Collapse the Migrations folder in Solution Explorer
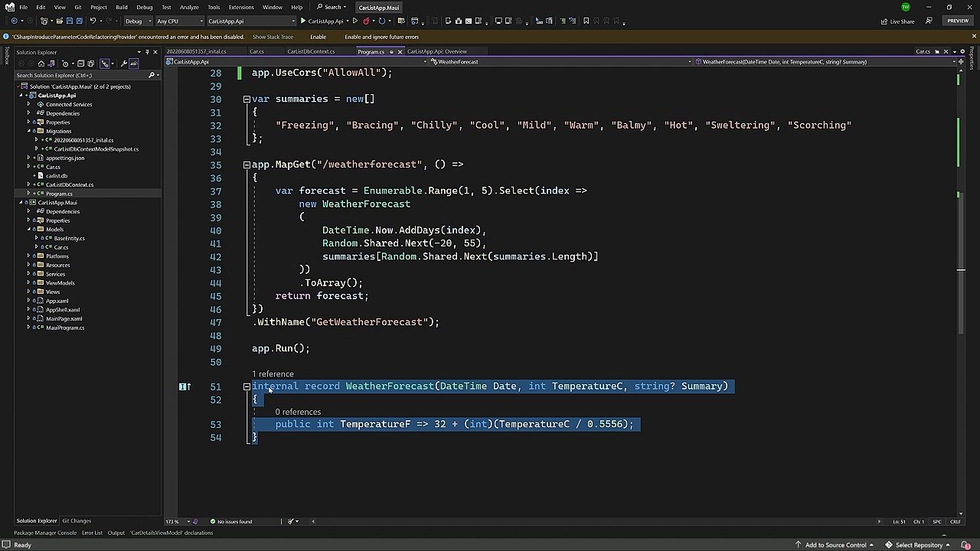This screenshot has width=980, height=551. pos(29,131)
